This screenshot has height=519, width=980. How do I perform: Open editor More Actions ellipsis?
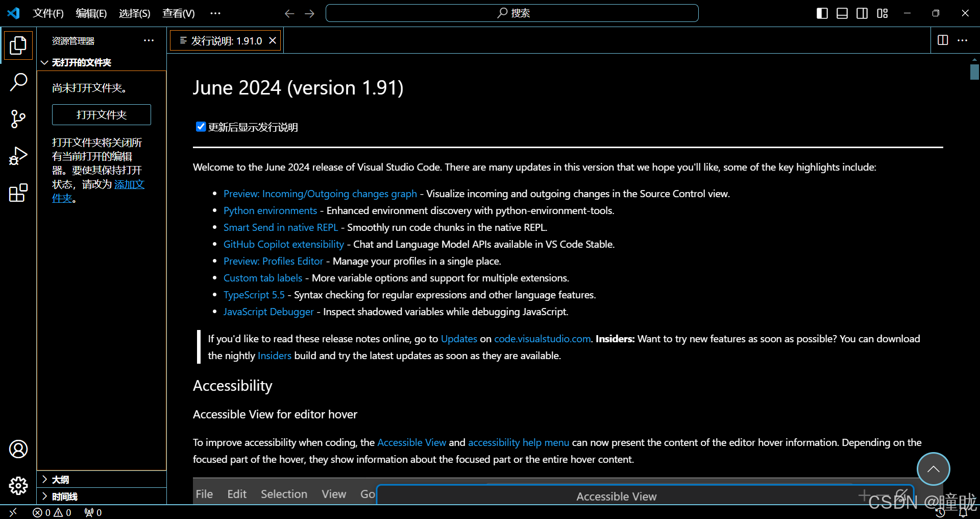963,40
